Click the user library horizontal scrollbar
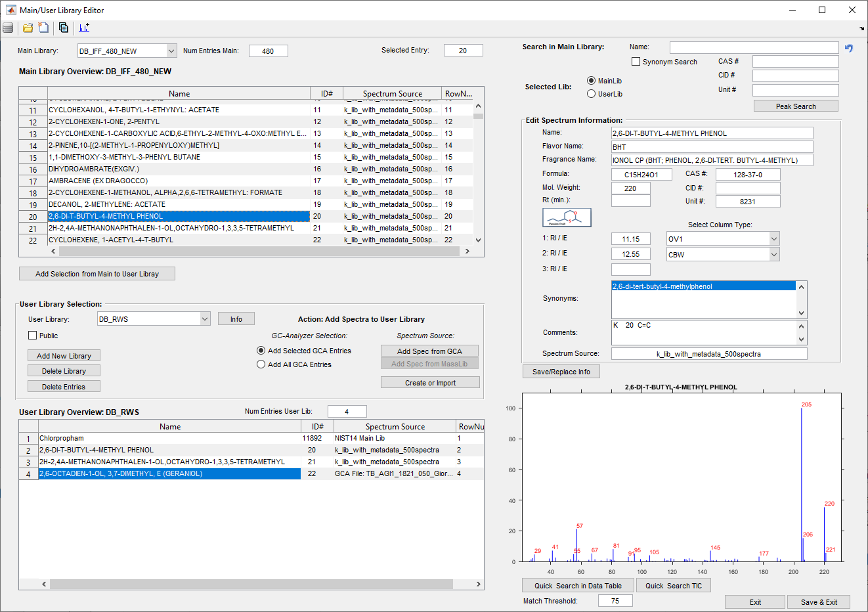The height and width of the screenshot is (612, 868). pyautogui.click(x=261, y=584)
